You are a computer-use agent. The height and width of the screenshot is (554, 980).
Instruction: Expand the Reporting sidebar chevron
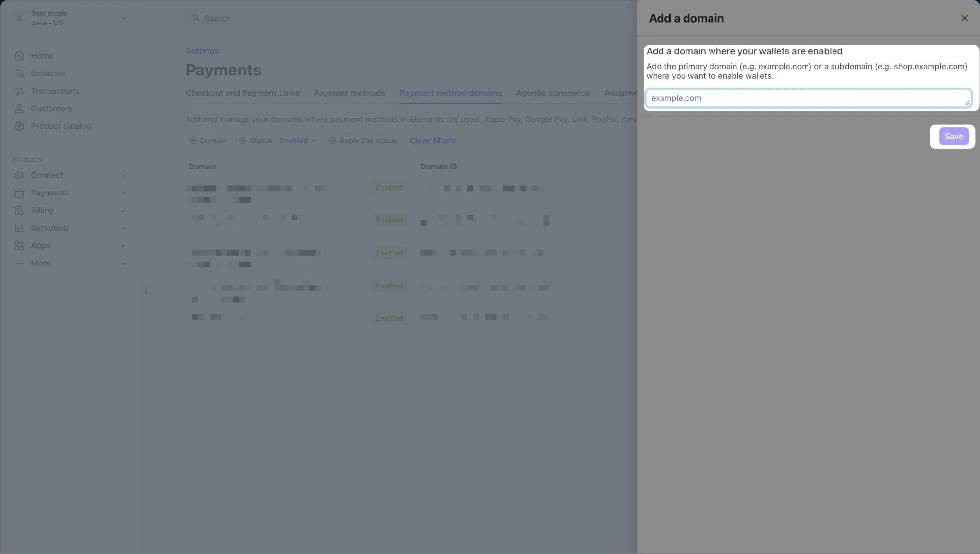click(x=123, y=228)
